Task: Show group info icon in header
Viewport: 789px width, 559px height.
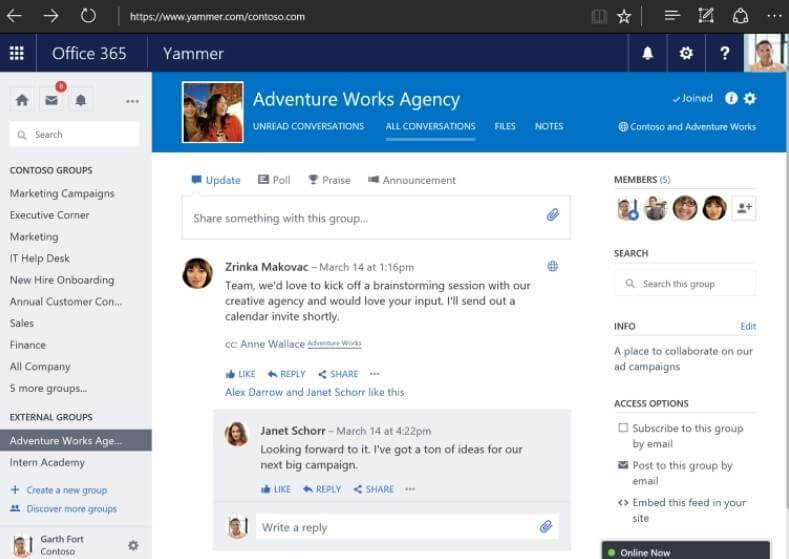Action: 731,98
